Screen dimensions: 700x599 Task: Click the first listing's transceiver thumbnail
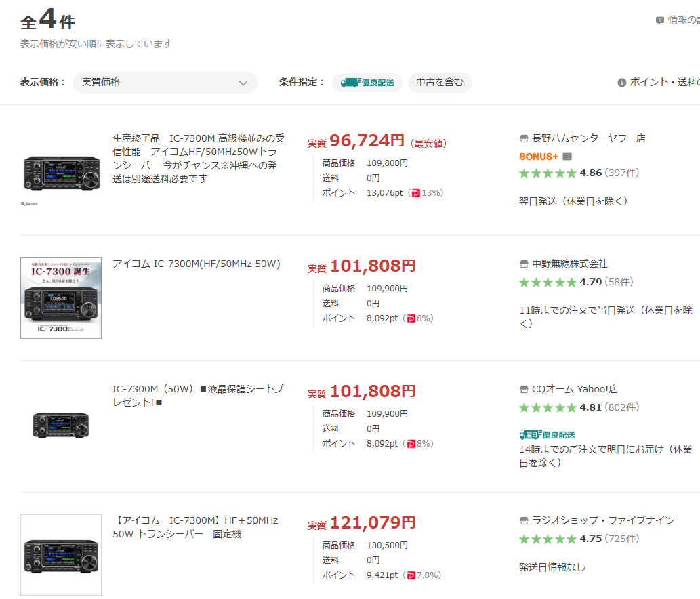tap(61, 172)
